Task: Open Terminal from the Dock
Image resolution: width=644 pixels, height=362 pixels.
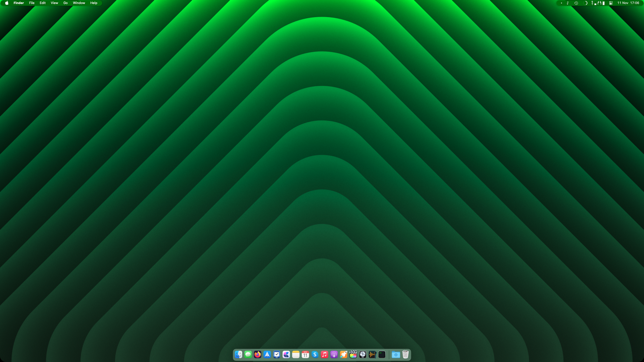Action: tap(382, 354)
